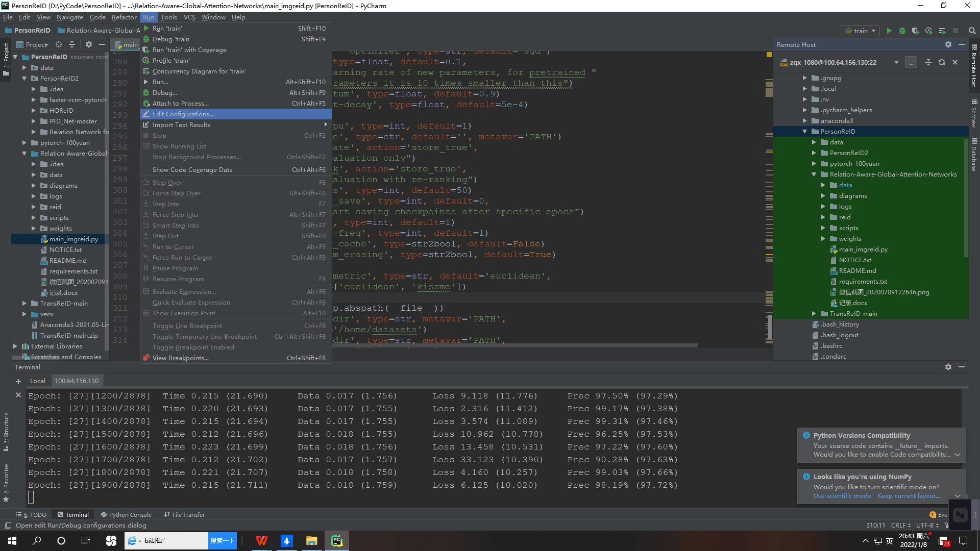This screenshot has width=980, height=551.
Task: Click the 搜索一下 search button in taskbar
Action: tap(223, 541)
